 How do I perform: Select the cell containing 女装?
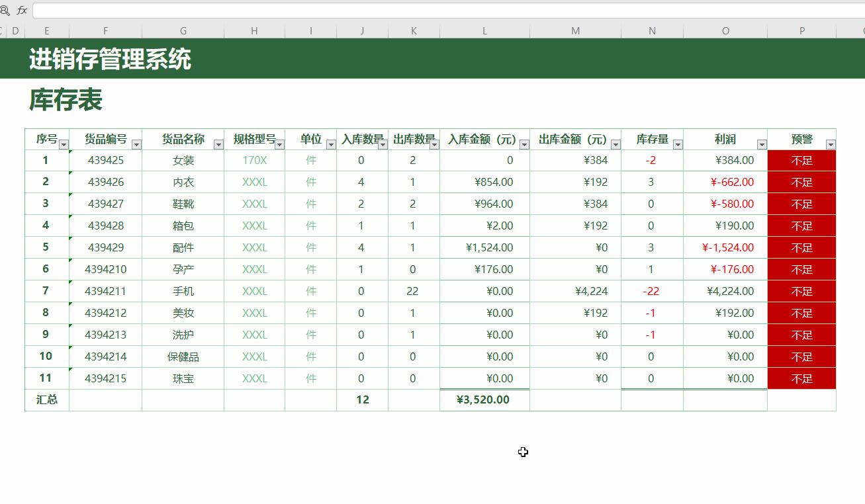coord(183,160)
